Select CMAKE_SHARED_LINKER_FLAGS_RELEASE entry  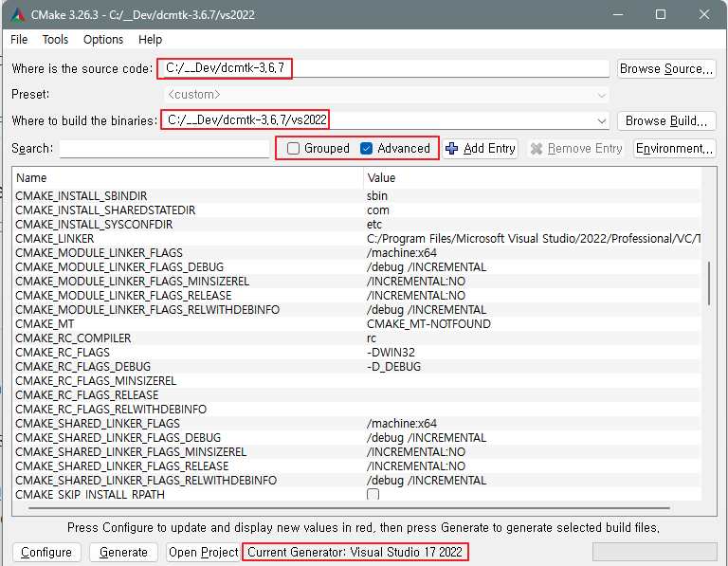tap(121, 466)
